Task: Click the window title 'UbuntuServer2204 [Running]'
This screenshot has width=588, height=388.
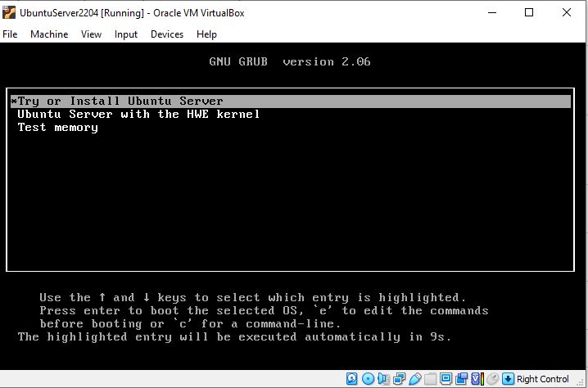Action: [82, 13]
